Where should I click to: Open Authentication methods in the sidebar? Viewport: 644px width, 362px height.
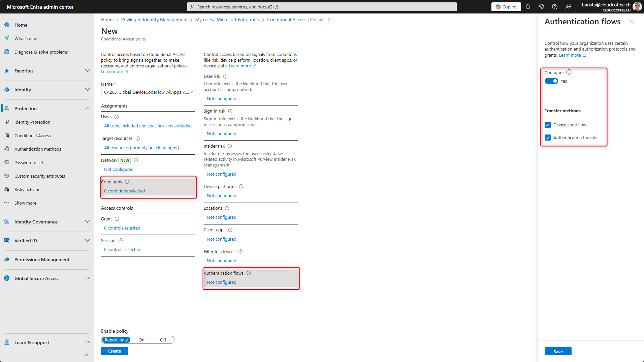pos(38,149)
